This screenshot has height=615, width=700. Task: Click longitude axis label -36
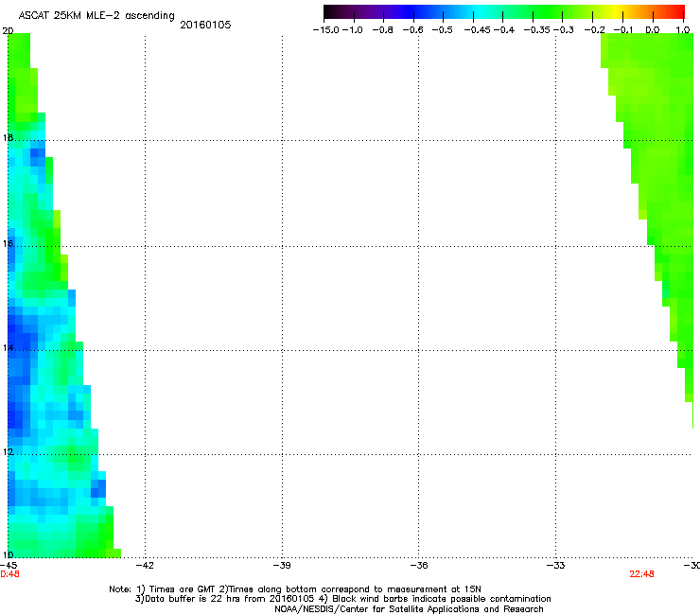[419, 566]
